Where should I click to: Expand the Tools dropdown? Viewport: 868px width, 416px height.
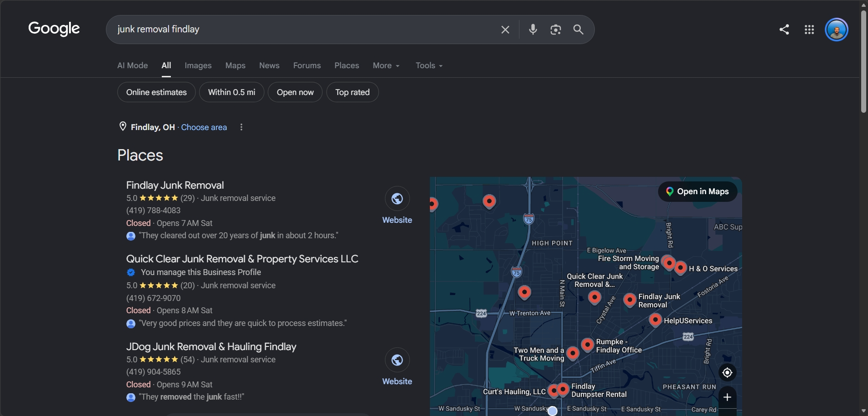point(429,65)
